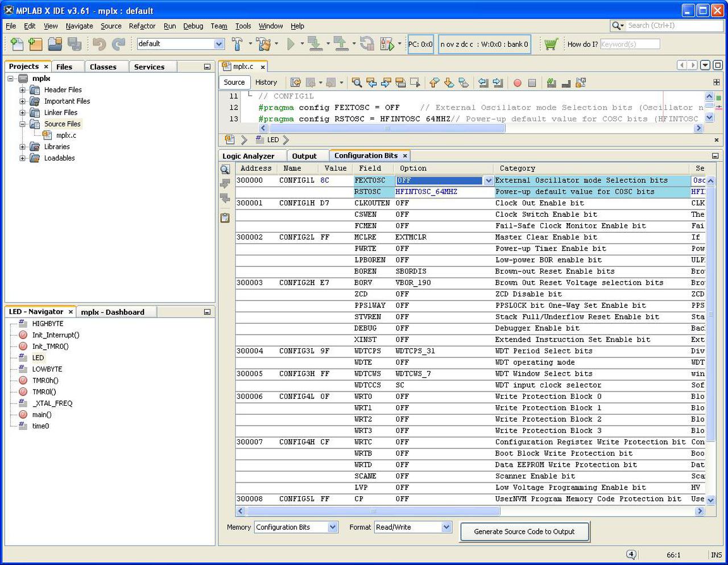This screenshot has height=565, width=728.
Task: Click Generate Source Code to Output button
Action: tap(524, 531)
